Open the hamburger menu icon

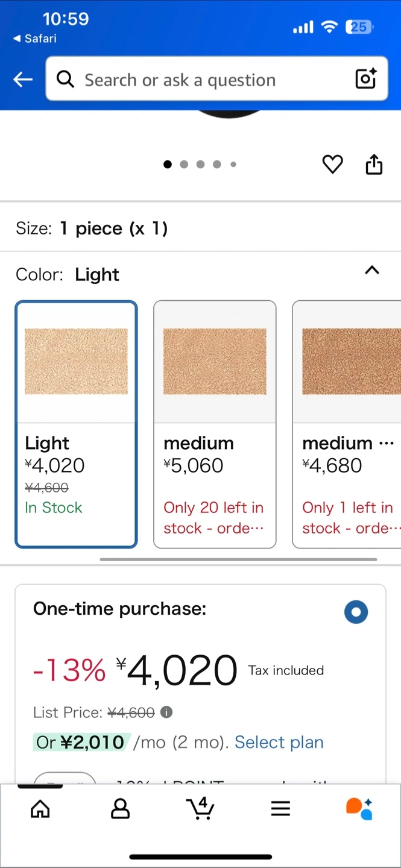click(280, 809)
